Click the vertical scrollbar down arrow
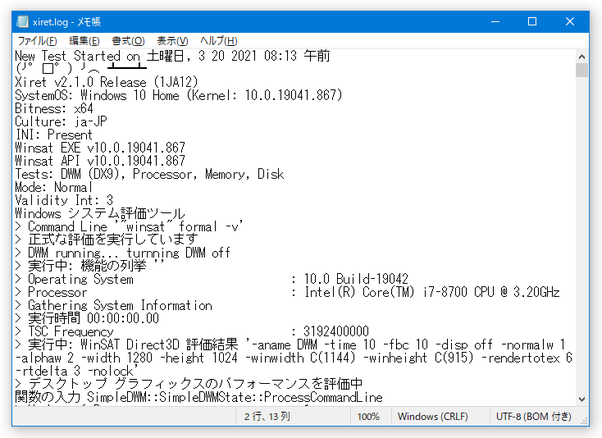 [x=582, y=399]
